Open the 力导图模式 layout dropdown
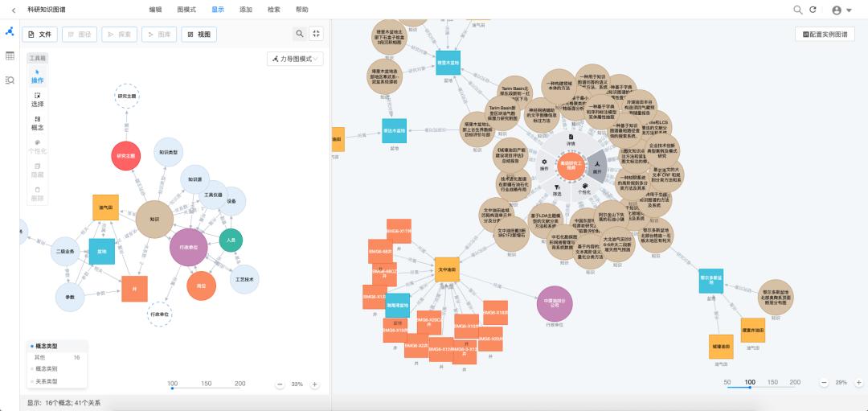This screenshot has height=411, width=868. coord(295,59)
